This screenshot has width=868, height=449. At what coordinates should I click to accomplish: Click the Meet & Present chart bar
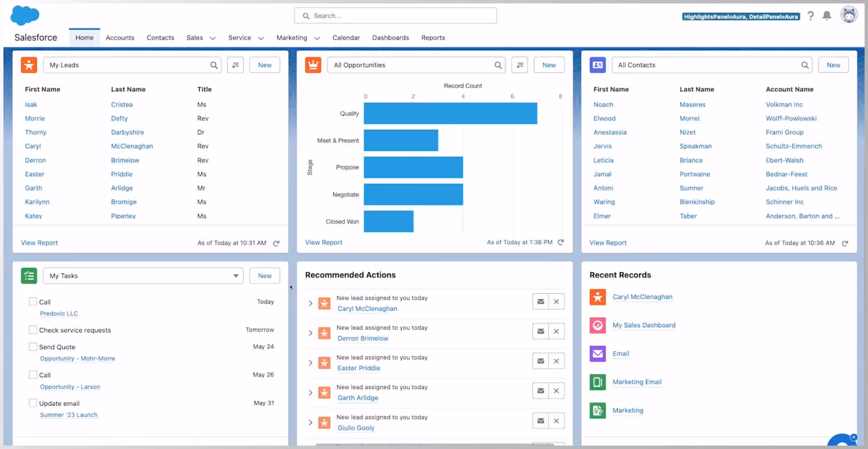click(x=401, y=140)
